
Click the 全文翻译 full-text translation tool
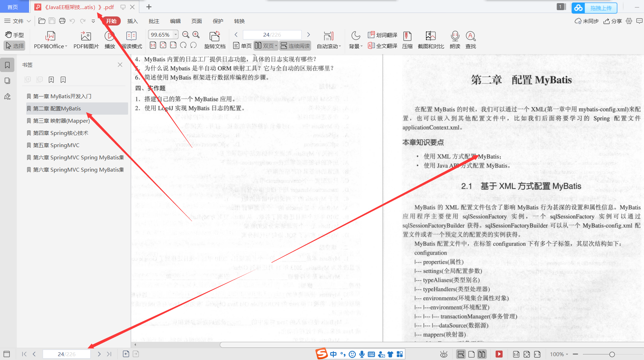coord(383,46)
